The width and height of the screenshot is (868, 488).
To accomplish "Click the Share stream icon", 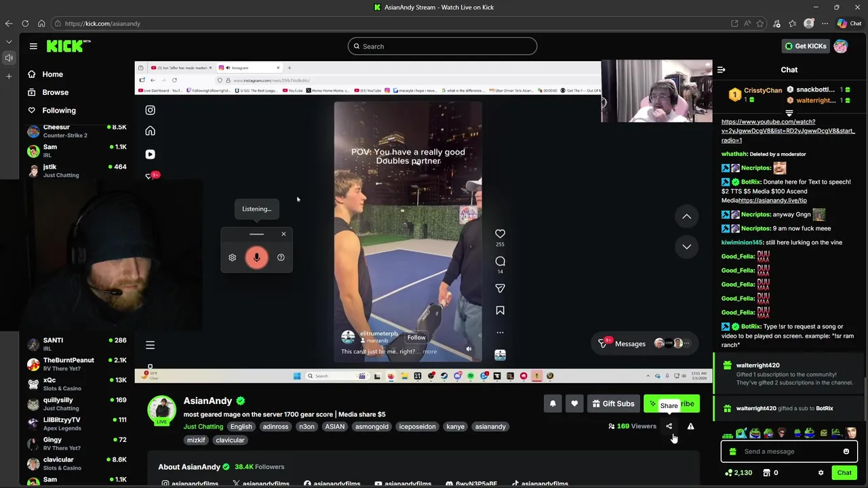I will pos(669,426).
